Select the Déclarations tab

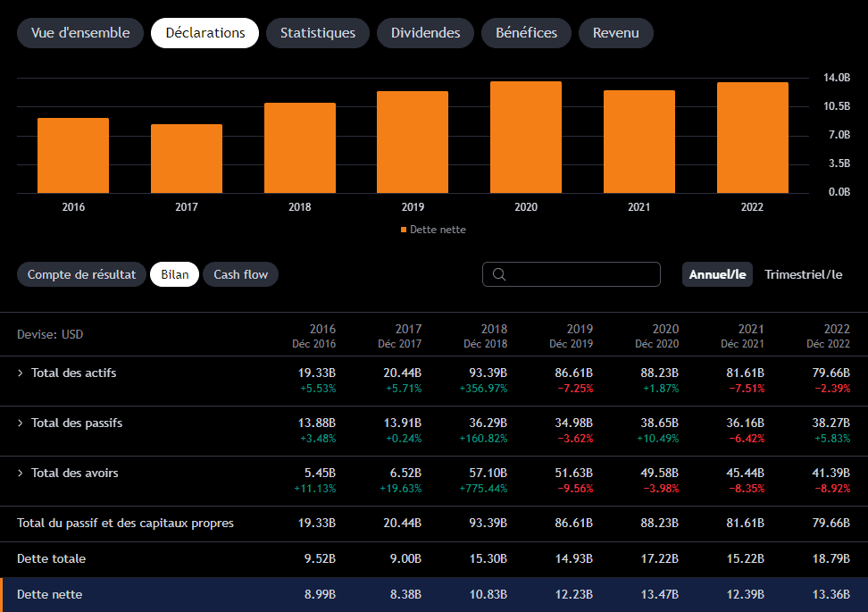(x=204, y=33)
